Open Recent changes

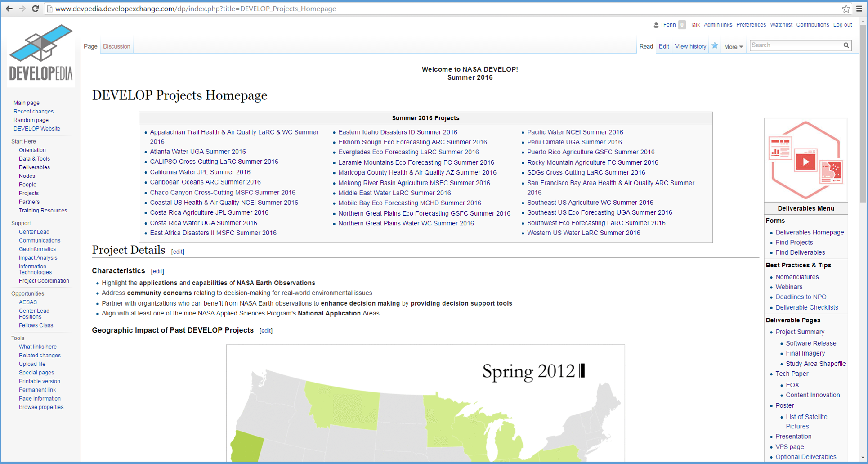(x=33, y=112)
